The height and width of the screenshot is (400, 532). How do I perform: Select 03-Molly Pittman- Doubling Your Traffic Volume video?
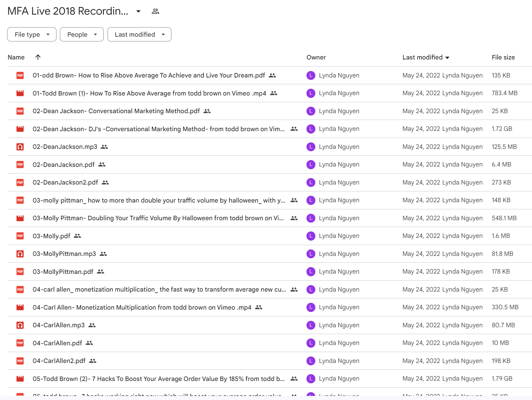pos(158,218)
